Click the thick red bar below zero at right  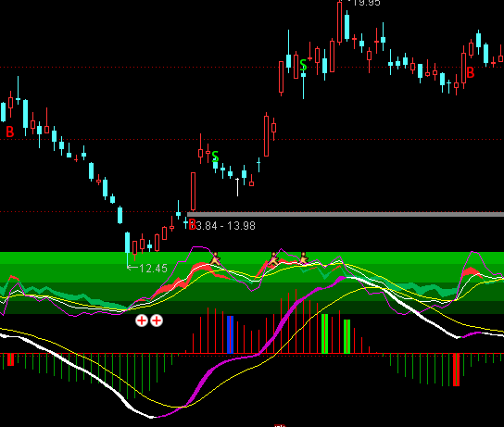[456, 370]
